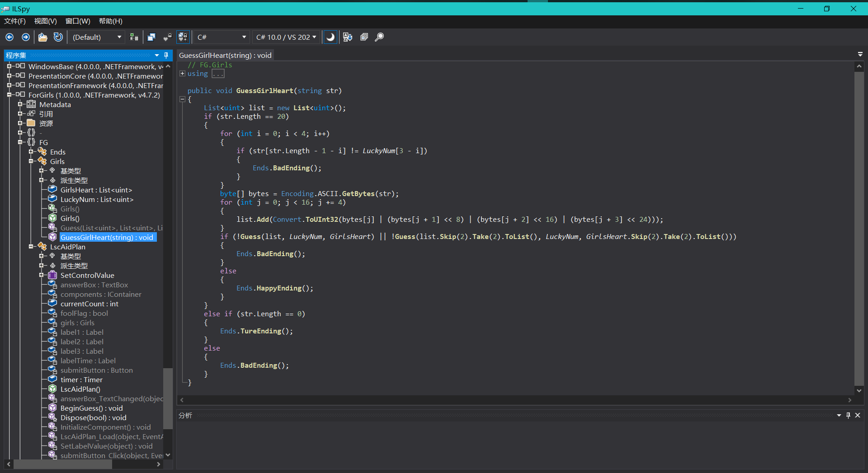The height and width of the screenshot is (473, 868).
Task: Open the 分析 panel options arrow
Action: tap(839, 415)
